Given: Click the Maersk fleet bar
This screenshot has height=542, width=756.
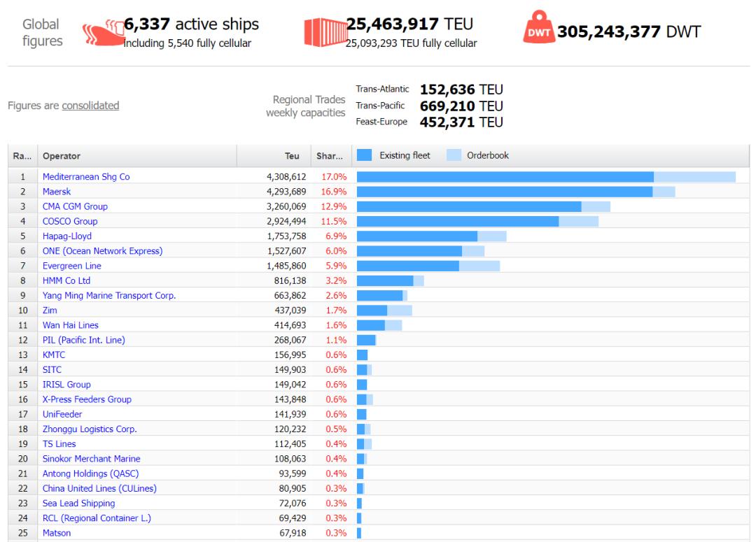Looking at the screenshot, I should click(504, 192).
